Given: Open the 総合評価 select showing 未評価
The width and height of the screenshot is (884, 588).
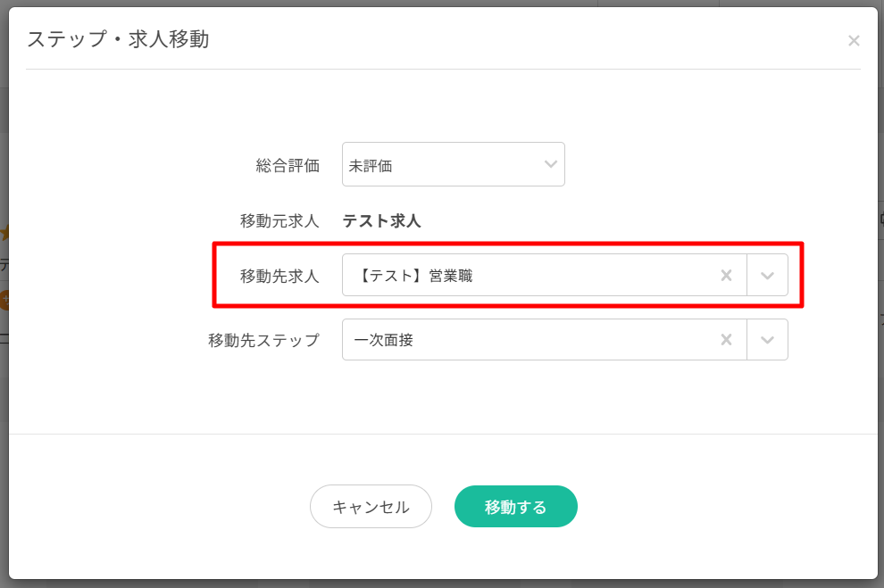Looking at the screenshot, I should click(443, 165).
